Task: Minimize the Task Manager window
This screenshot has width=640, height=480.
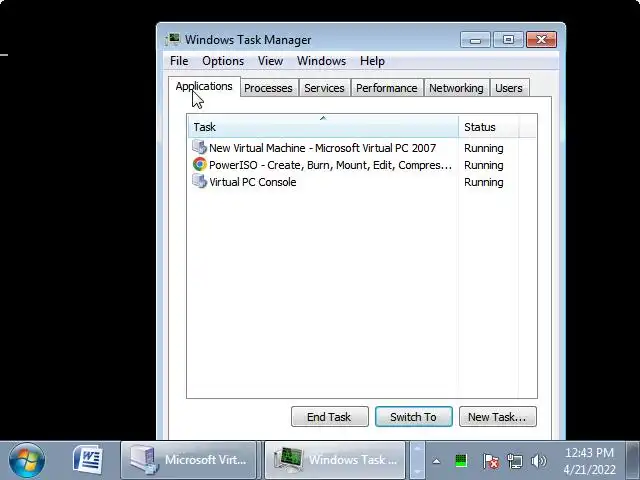Action: [475, 40]
